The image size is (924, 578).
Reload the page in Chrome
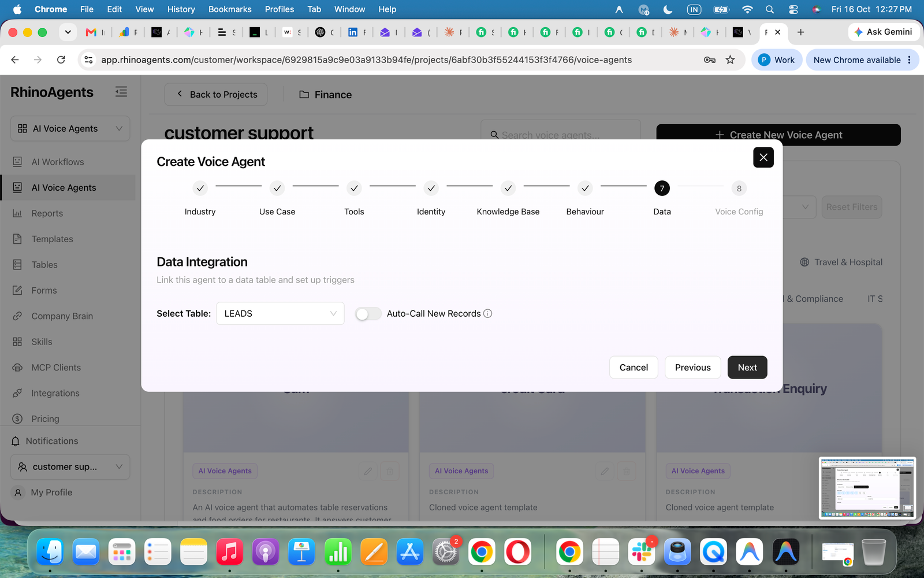61,60
